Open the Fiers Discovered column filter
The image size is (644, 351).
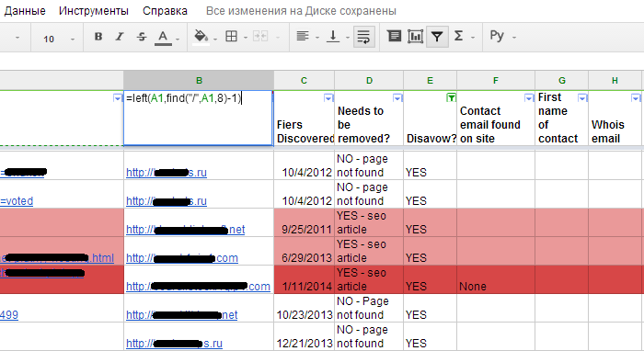click(328, 98)
